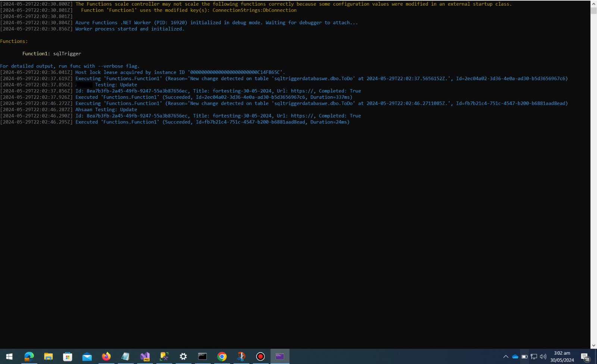Expand hidden icons in the system tray
This screenshot has height=364, width=597.
coord(506,357)
